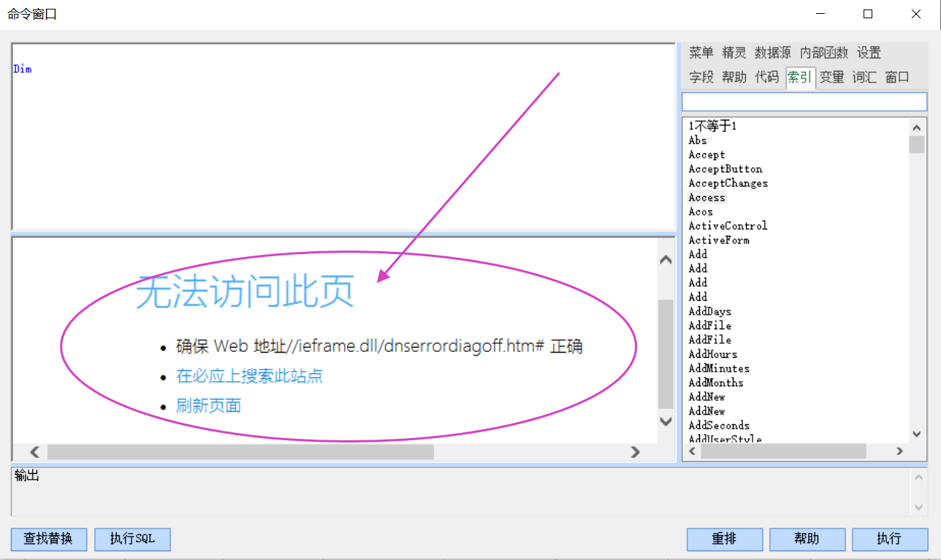Viewport: 941px width, 560px height.
Task: Click the 无法访问此页 heading
Action: [245, 291]
